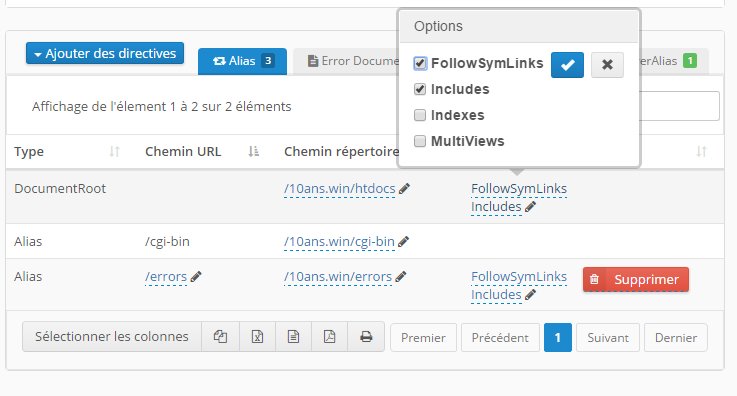Viewport: 737px width, 396px height.
Task: Export table as CSV text file icon
Action: click(293, 337)
